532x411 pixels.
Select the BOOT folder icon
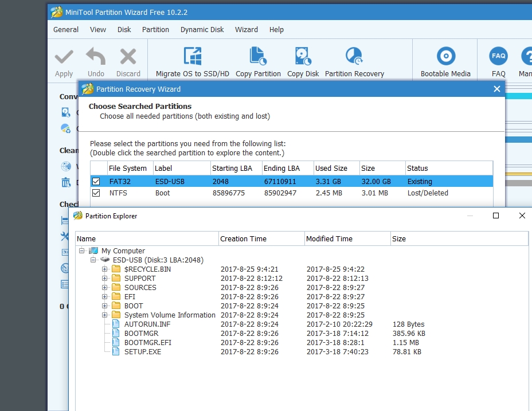(x=116, y=306)
